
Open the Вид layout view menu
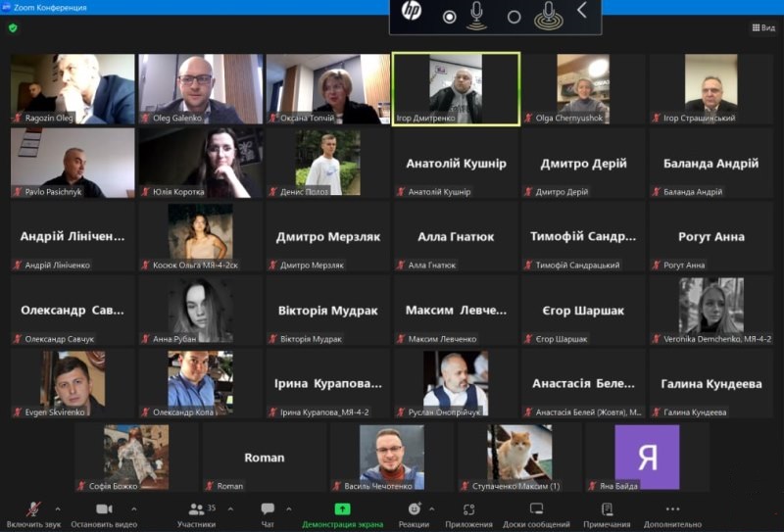(763, 27)
